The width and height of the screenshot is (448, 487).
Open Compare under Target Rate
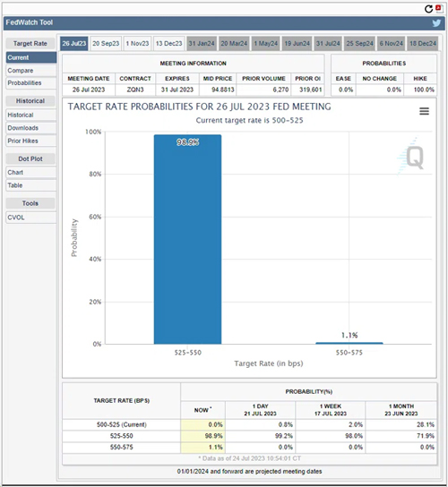coord(30,71)
